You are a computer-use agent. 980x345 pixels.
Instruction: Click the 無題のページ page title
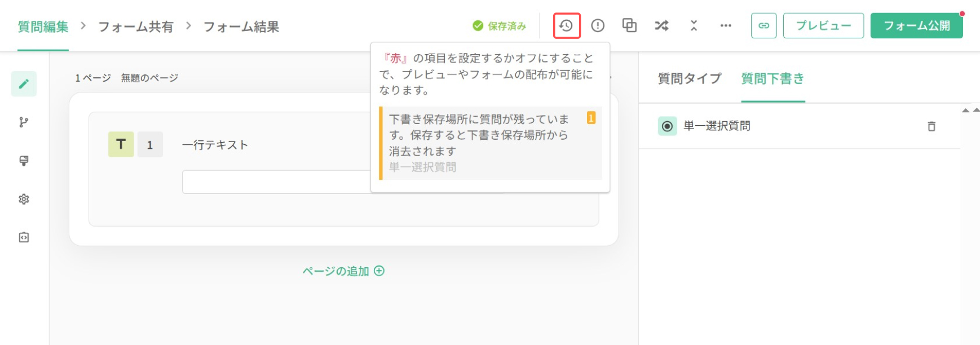[149, 78]
